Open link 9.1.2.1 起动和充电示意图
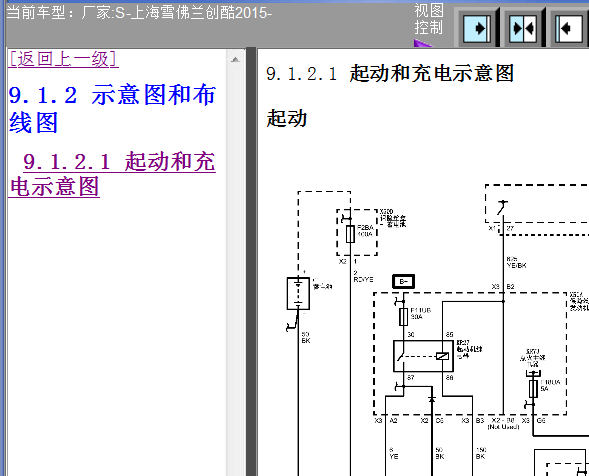 coord(112,174)
